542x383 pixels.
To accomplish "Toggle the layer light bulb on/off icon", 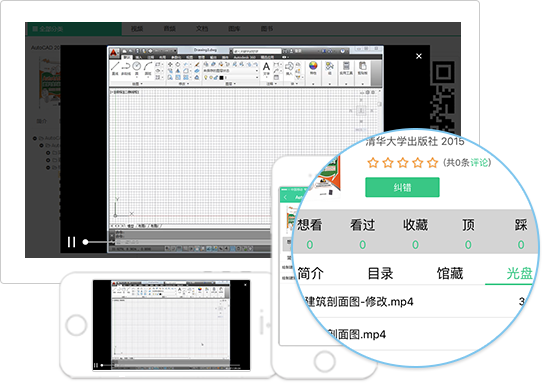I will point(206,77).
